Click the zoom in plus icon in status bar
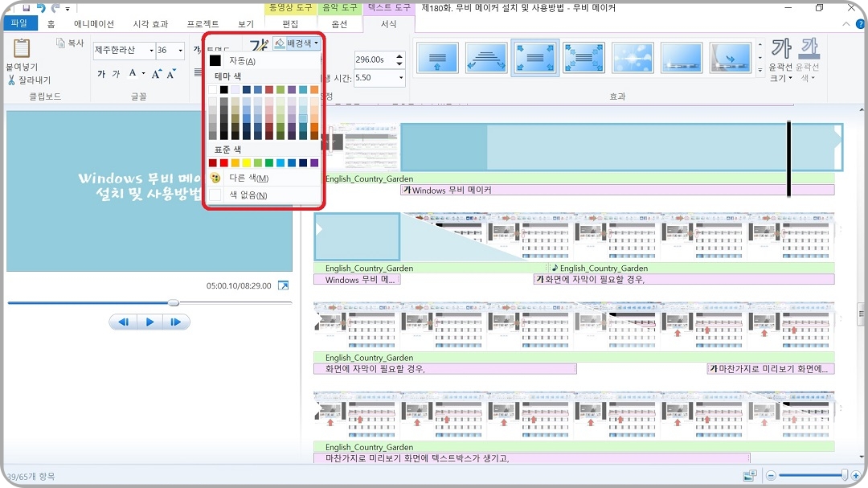The width and height of the screenshot is (868, 488). [856, 475]
